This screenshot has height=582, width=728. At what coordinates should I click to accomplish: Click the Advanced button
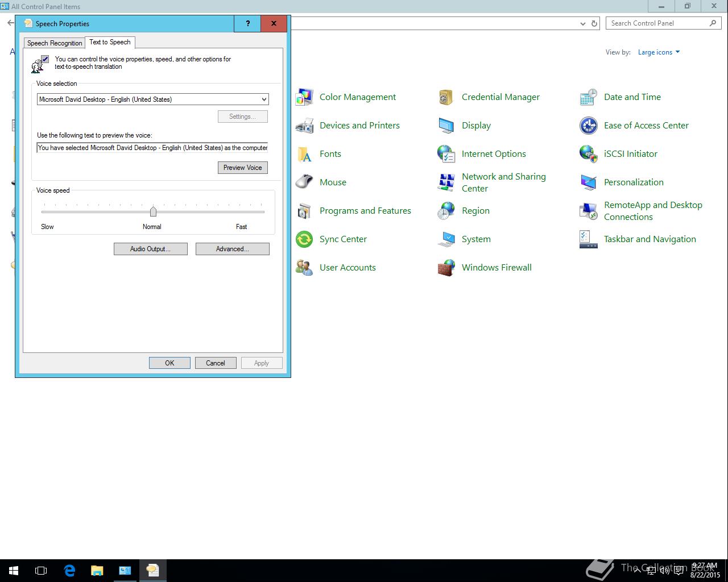coord(232,249)
